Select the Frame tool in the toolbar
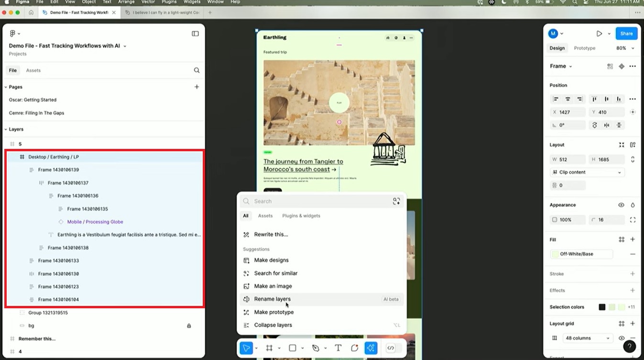Screen dimensions: 644x360 [269, 348]
